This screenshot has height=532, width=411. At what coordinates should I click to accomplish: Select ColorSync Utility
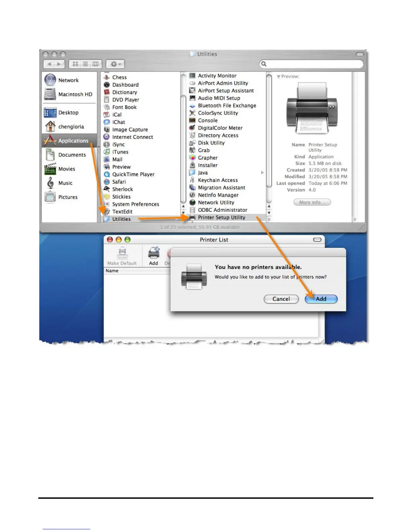[x=214, y=113]
